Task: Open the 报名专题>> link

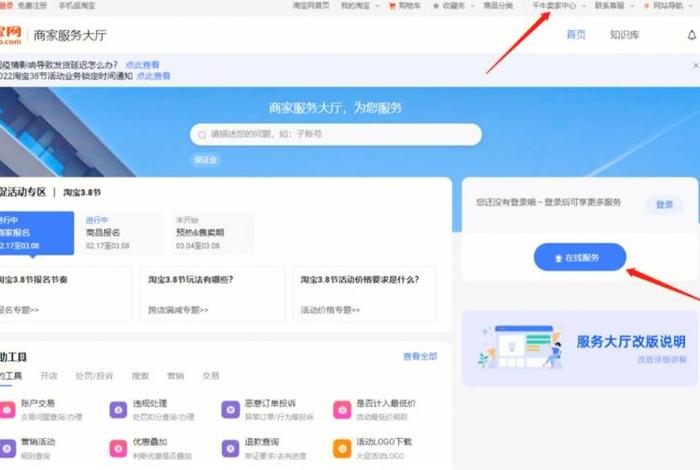Action: (x=19, y=310)
